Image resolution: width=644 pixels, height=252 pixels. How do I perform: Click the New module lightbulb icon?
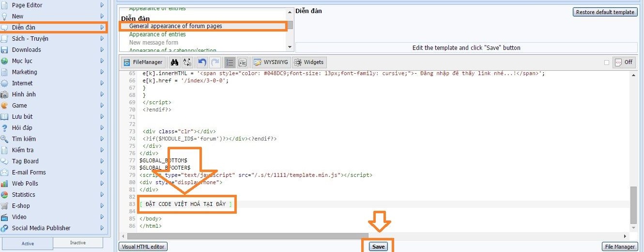click(4, 16)
